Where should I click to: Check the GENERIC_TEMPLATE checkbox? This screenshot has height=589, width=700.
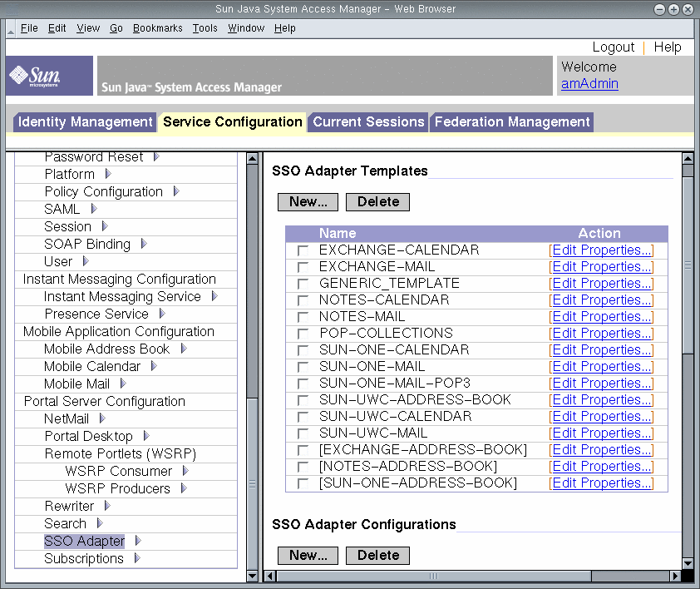coord(303,284)
